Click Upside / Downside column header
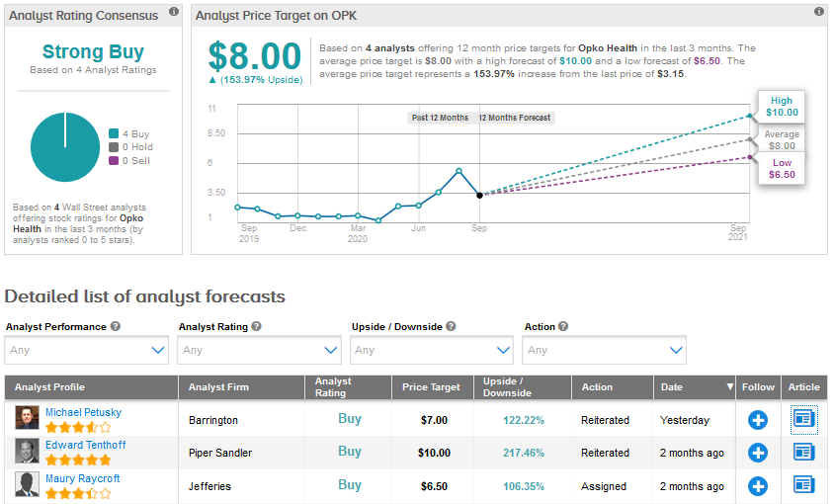 tap(523, 387)
